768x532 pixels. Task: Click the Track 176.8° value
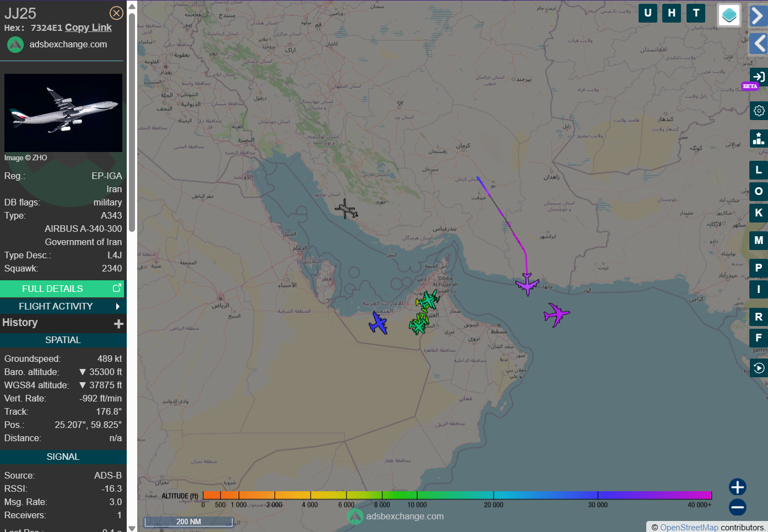click(109, 411)
